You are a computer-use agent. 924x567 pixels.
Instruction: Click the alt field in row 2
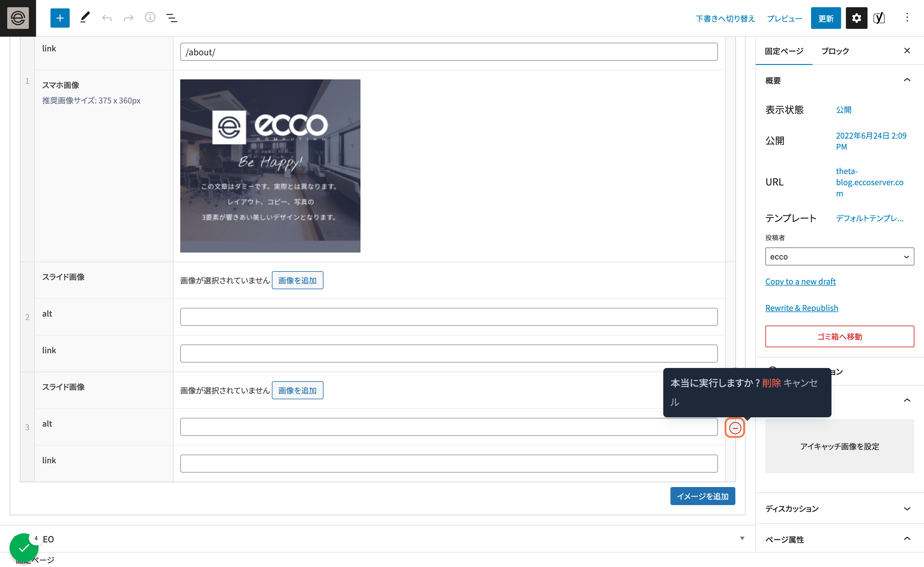(x=448, y=317)
